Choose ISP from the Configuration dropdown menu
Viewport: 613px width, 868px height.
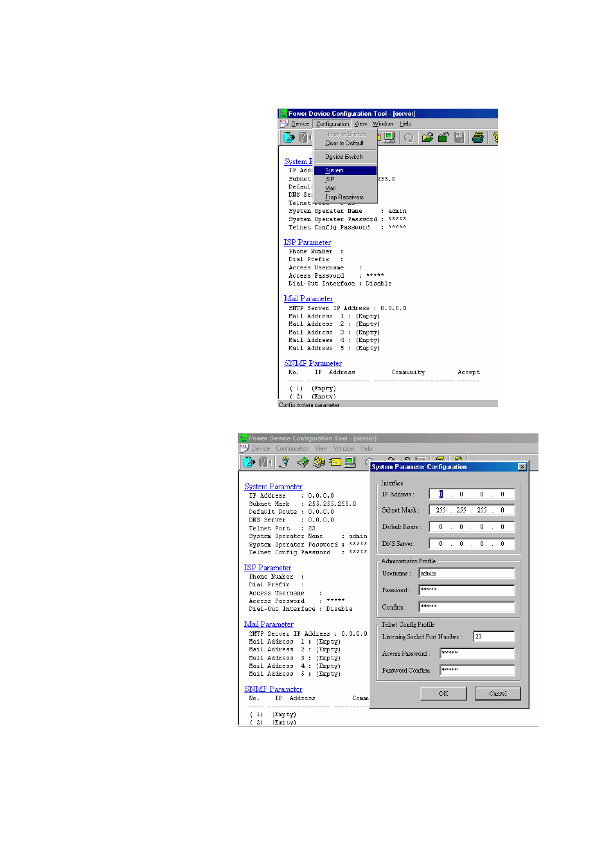click(x=345, y=179)
